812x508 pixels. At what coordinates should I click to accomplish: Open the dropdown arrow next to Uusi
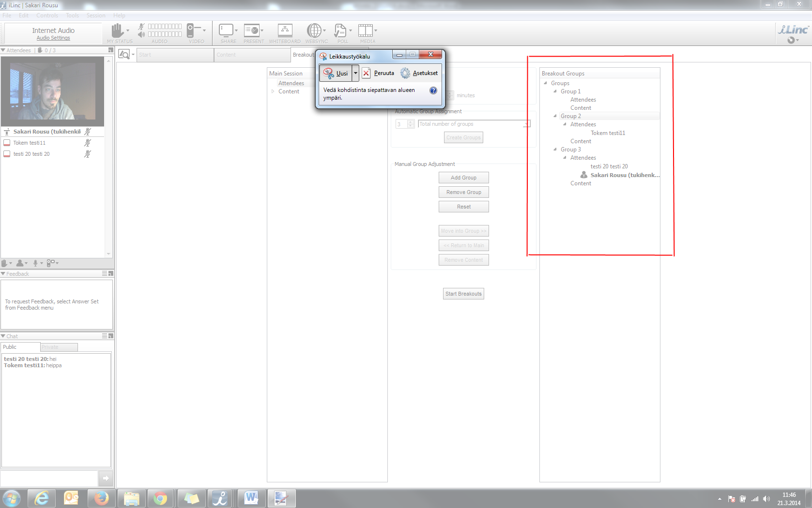click(x=355, y=73)
